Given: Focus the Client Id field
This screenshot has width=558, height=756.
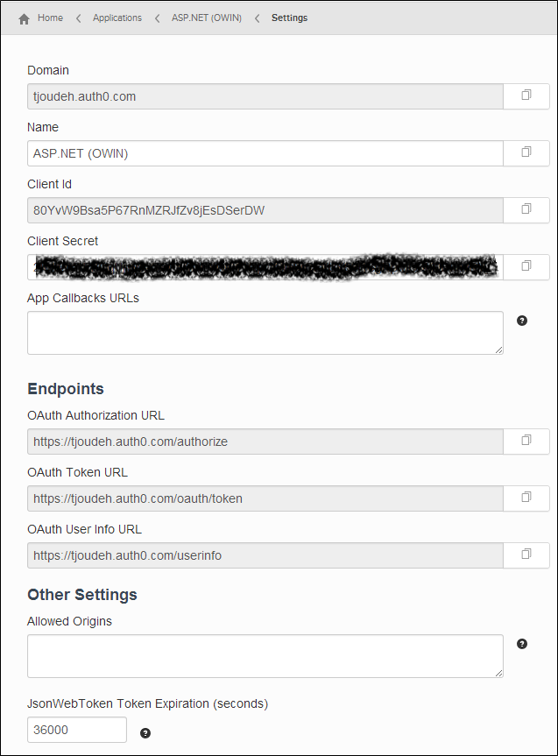Looking at the screenshot, I should [x=265, y=209].
